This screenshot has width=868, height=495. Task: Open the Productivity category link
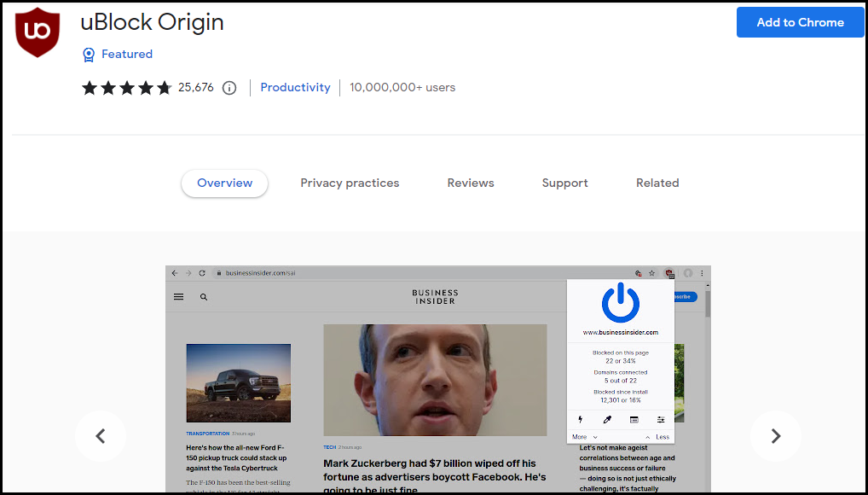[x=295, y=88]
